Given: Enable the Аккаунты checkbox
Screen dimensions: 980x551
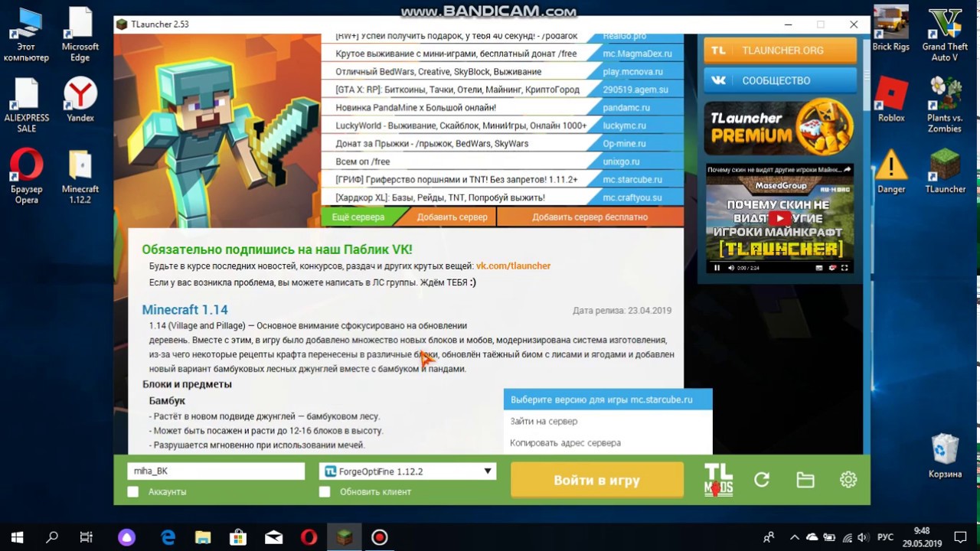Looking at the screenshot, I should (x=133, y=492).
